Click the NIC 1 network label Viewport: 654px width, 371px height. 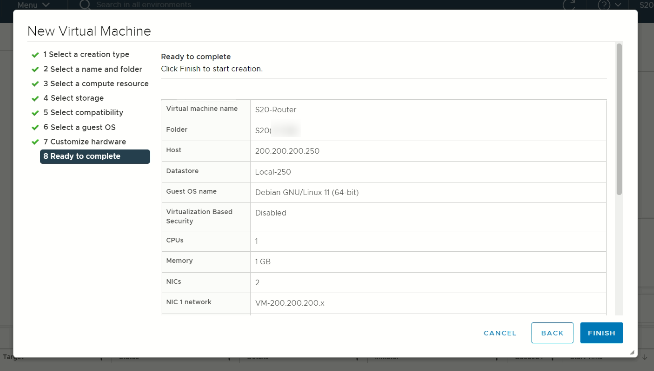189,302
